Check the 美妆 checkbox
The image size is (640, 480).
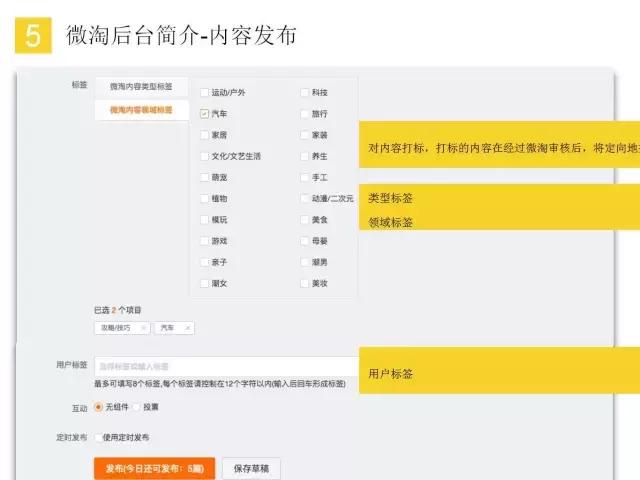(x=304, y=284)
